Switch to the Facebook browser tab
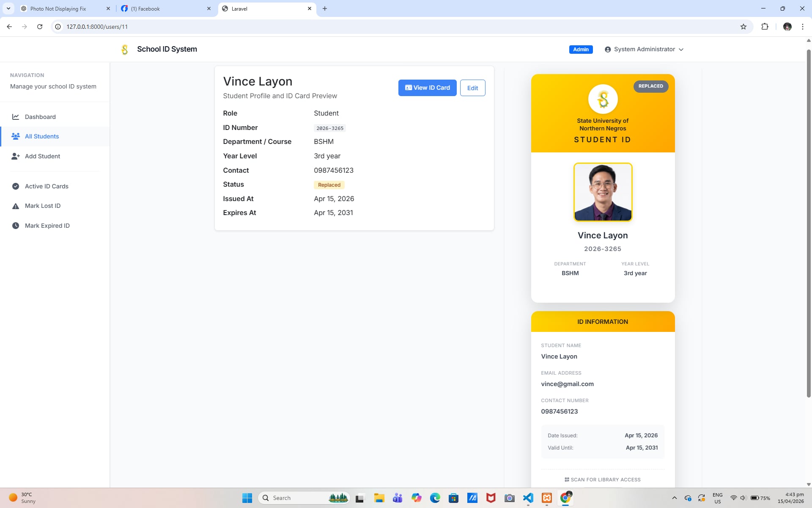This screenshot has width=812, height=508. [145, 8]
